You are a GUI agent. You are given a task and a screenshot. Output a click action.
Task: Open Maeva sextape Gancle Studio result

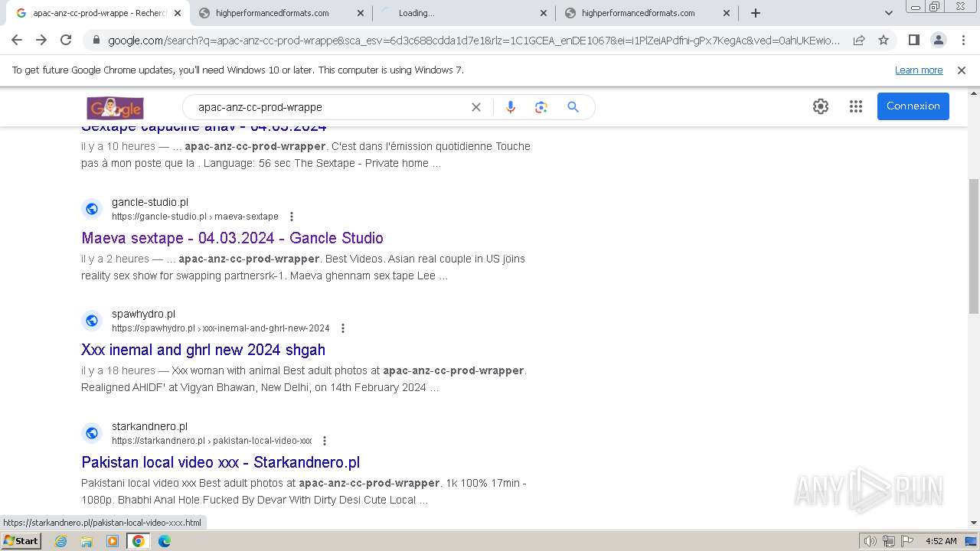point(232,238)
